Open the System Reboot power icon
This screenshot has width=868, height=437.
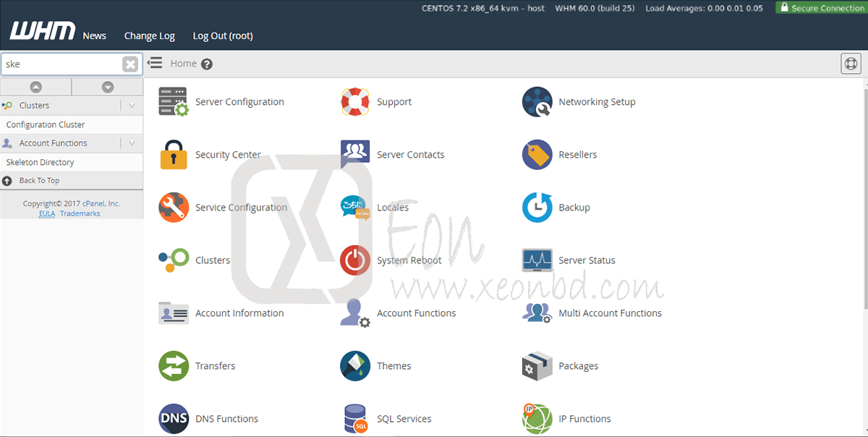(354, 260)
